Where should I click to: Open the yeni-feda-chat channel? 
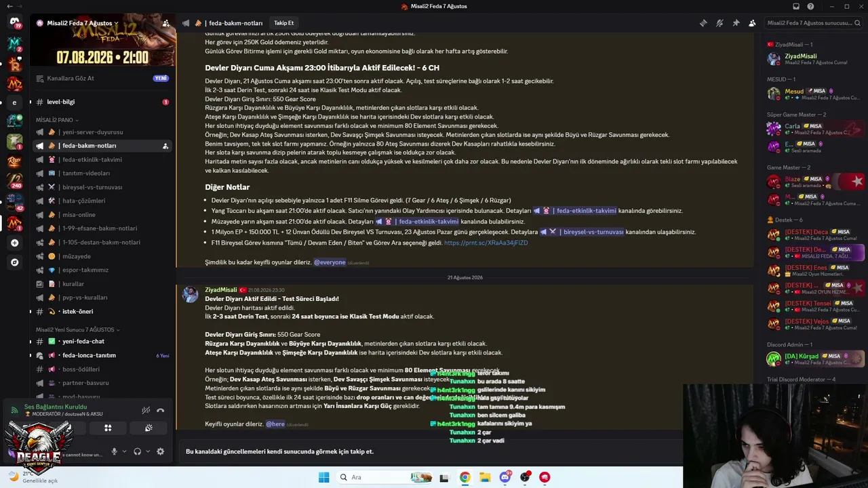tap(101, 342)
